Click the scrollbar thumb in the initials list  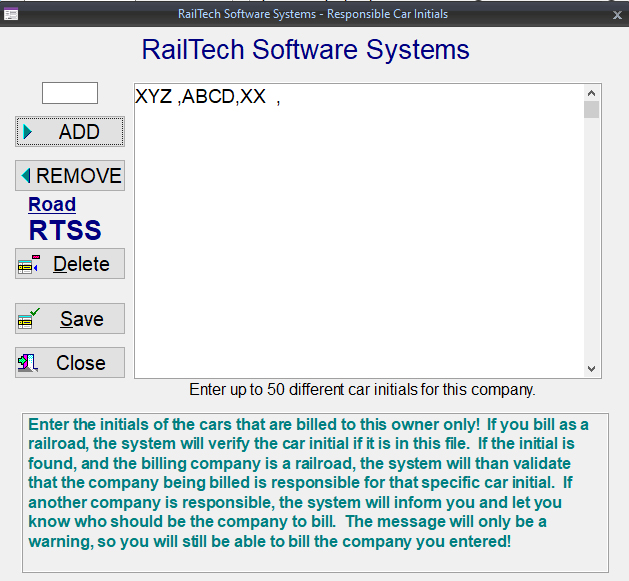click(x=591, y=109)
